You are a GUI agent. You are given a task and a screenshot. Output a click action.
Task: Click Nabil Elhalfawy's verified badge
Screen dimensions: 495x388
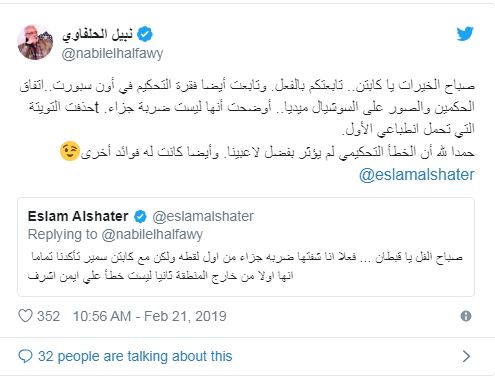tap(145, 34)
